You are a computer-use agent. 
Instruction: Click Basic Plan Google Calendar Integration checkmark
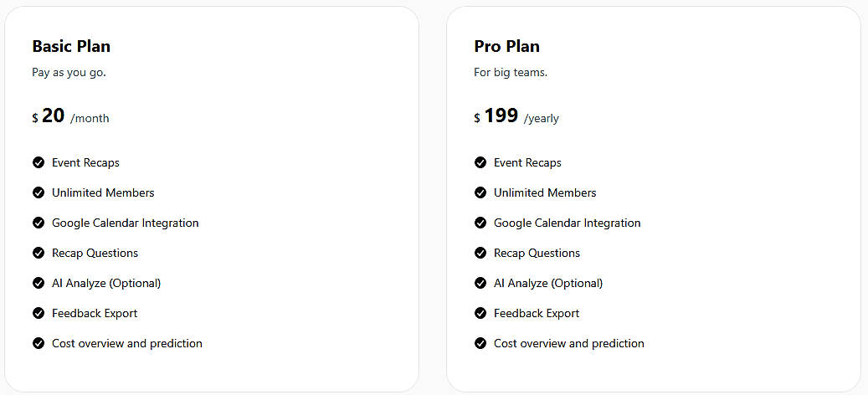[39, 223]
